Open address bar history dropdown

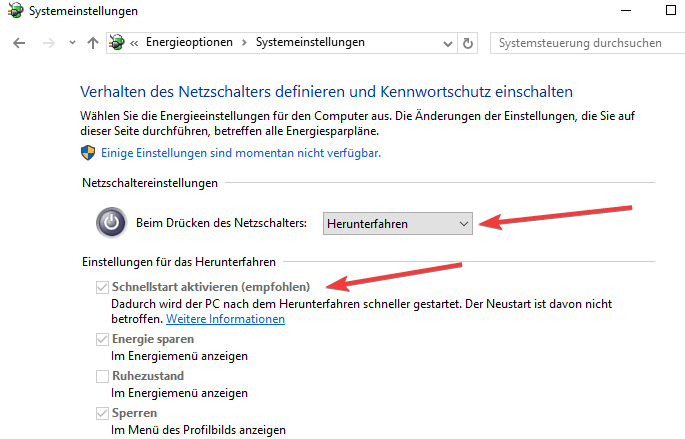tap(448, 43)
